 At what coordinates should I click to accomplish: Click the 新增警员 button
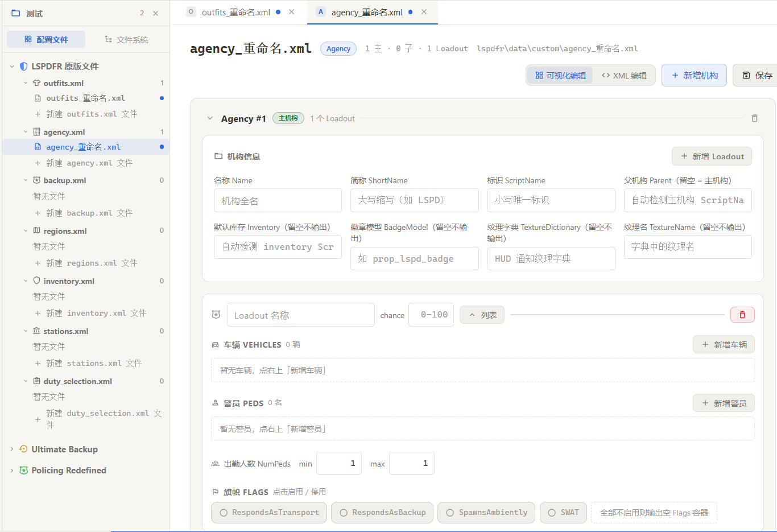tap(724, 403)
